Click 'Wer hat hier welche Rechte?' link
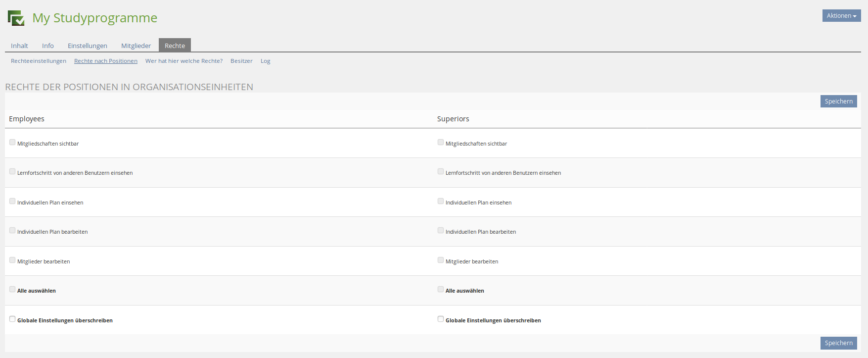Image resolution: width=868 pixels, height=358 pixels. pos(183,61)
